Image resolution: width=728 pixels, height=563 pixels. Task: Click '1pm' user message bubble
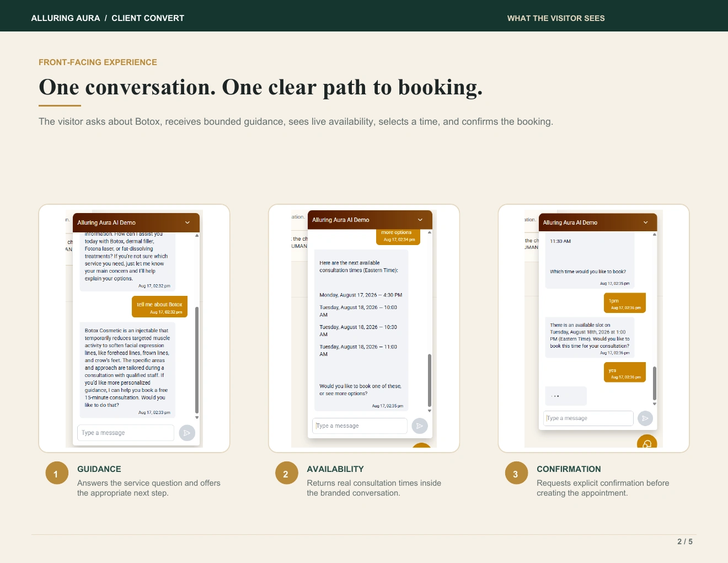(625, 303)
